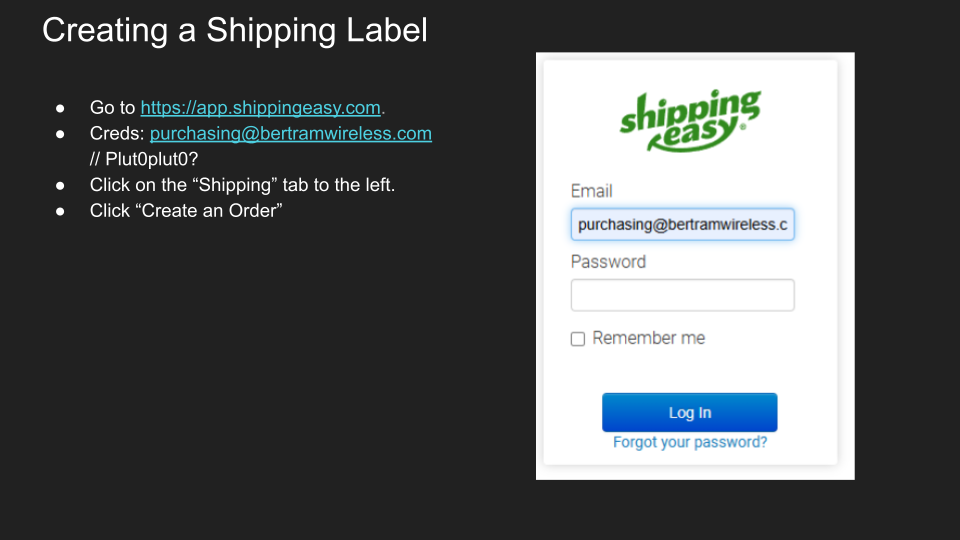Click the Remember me label text
The width and height of the screenshot is (960, 540).
tap(648, 338)
